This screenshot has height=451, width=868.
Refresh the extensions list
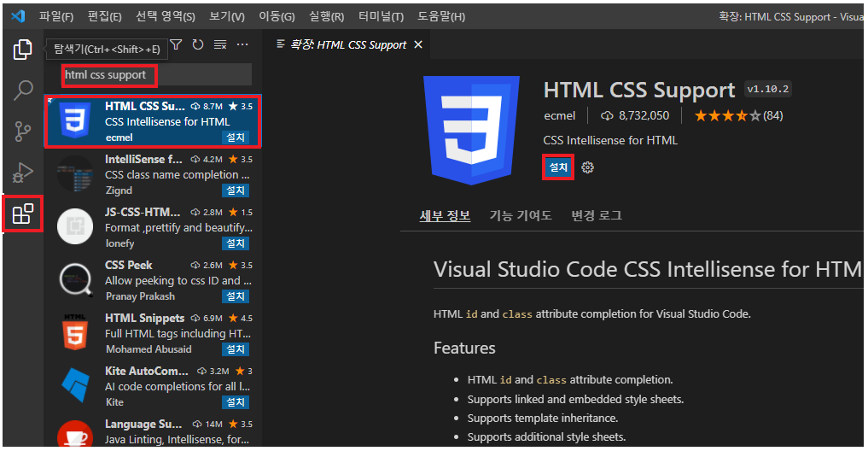[x=198, y=45]
